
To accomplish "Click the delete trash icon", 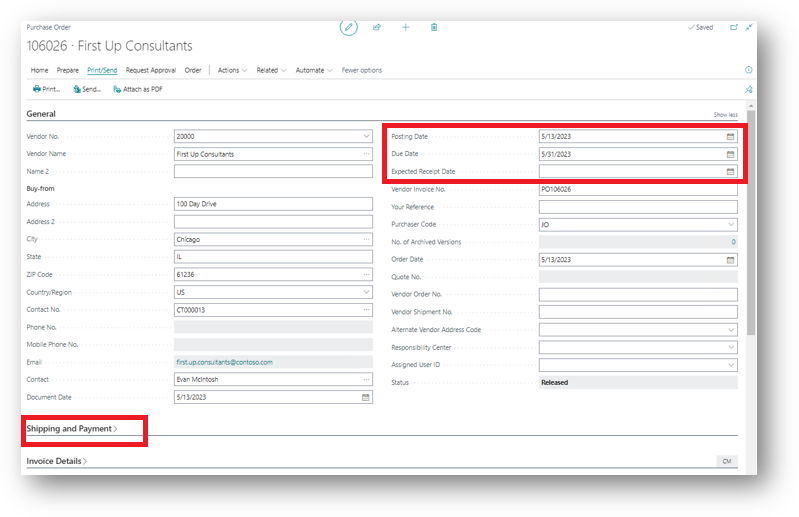I will point(434,28).
